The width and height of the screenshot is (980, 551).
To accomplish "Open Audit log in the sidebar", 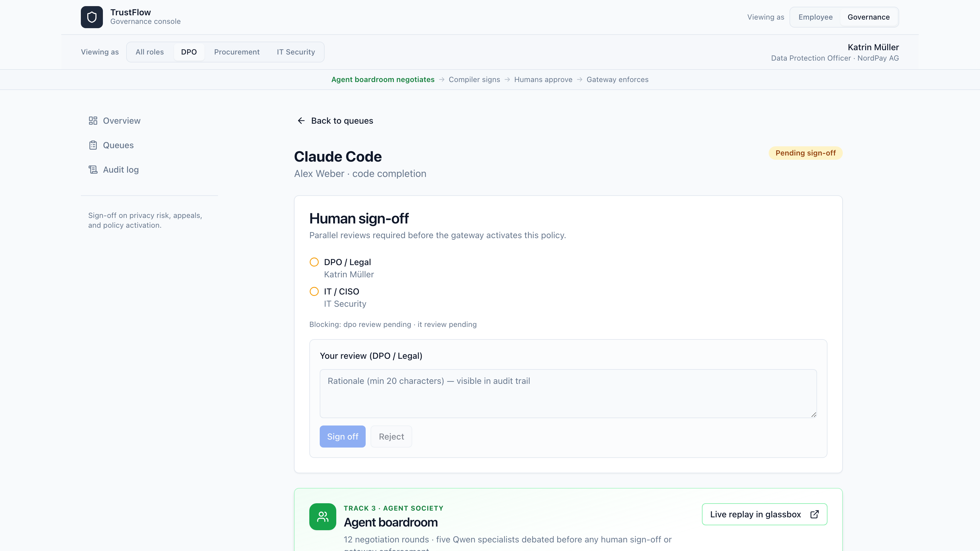I will (x=149, y=170).
